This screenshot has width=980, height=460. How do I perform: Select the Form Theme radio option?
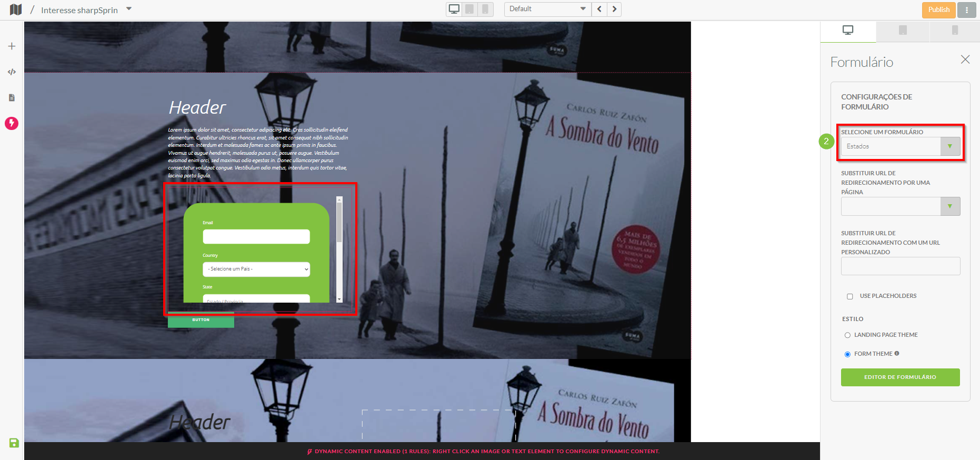[x=847, y=354]
